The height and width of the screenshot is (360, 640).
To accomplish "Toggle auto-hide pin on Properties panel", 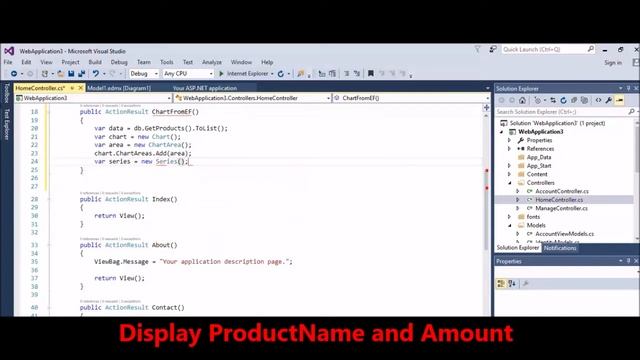I will (x=629, y=261).
